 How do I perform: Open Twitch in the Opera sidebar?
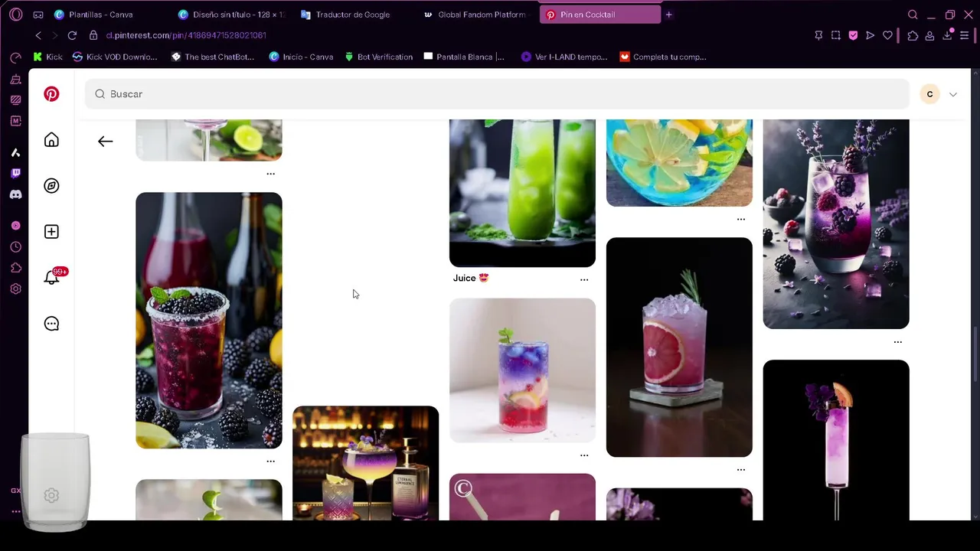(15, 174)
